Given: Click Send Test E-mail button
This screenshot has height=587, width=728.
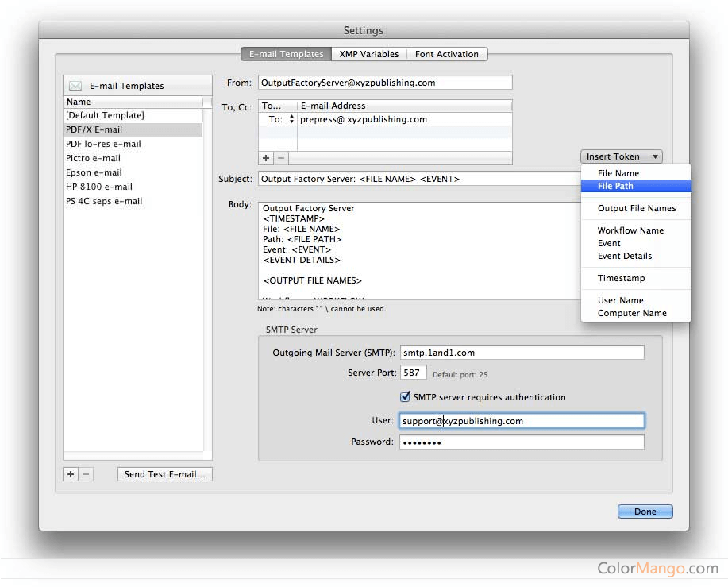Looking at the screenshot, I should pyautogui.click(x=164, y=474).
